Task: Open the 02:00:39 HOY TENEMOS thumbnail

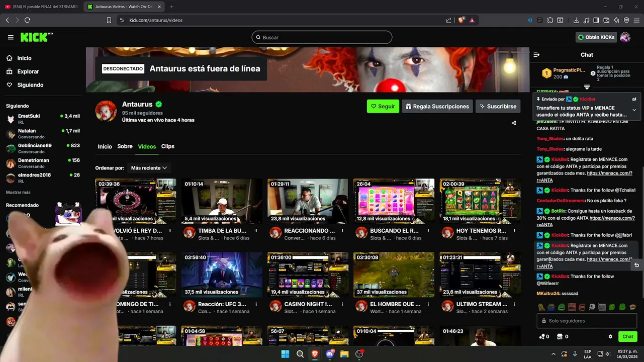Action: 480,201
